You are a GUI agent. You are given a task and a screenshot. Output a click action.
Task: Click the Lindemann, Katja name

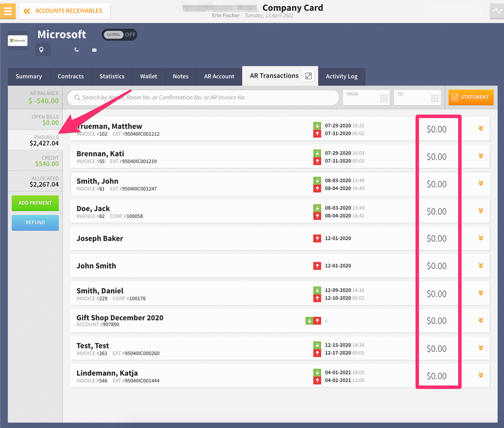107,373
